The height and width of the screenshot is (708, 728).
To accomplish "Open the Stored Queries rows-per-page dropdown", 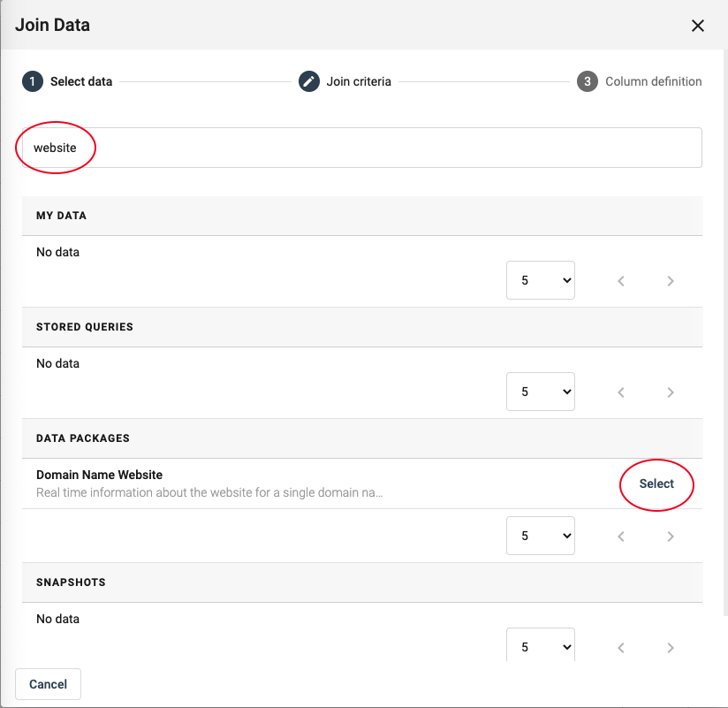I will pos(540,392).
